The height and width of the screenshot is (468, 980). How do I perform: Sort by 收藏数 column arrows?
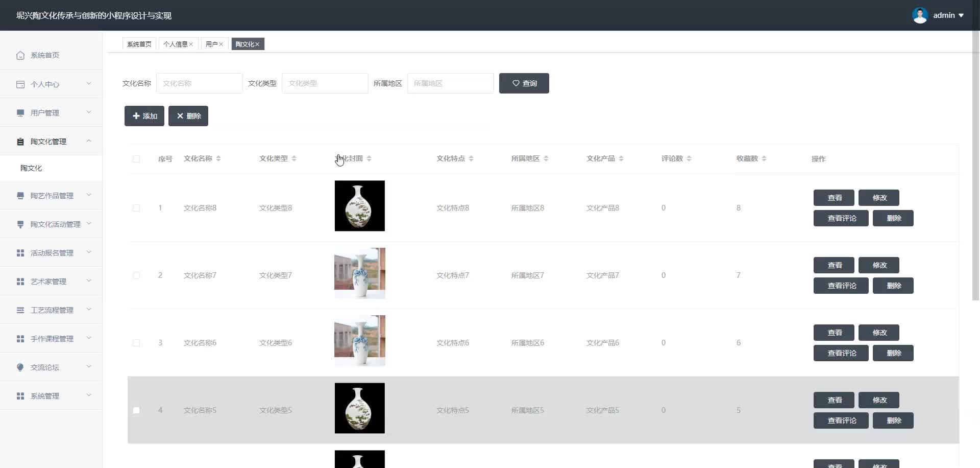click(764, 158)
